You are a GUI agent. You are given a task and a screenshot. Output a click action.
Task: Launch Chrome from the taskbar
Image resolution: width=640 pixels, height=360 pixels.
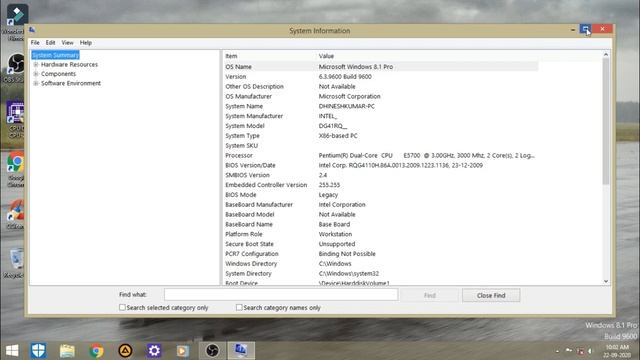tap(96, 350)
